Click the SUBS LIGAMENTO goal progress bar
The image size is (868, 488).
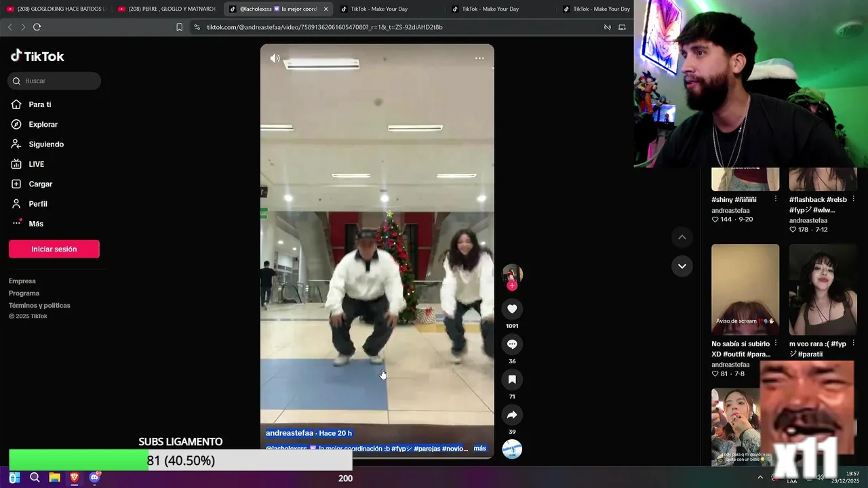pos(180,460)
